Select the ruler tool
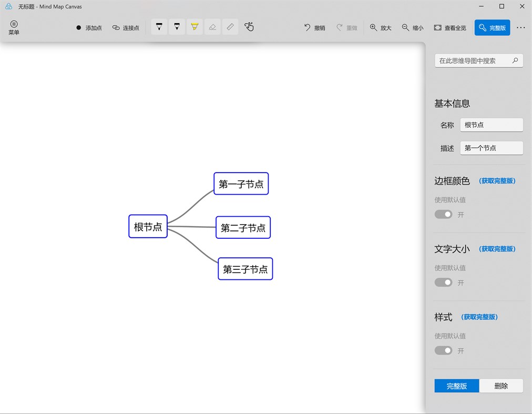The width and height of the screenshot is (532, 414). 230,26
